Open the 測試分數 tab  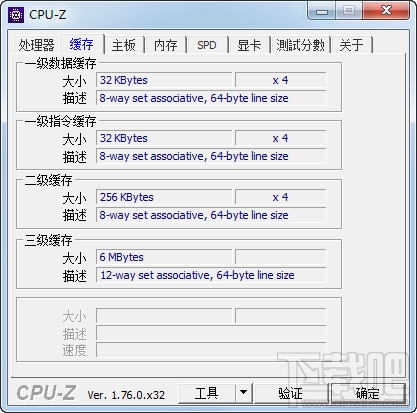300,45
